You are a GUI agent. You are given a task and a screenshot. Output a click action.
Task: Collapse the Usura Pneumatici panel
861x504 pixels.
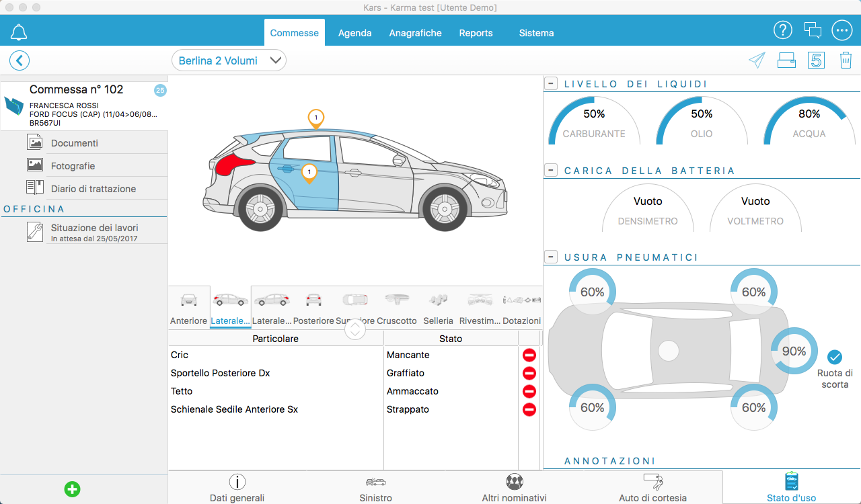(x=550, y=256)
